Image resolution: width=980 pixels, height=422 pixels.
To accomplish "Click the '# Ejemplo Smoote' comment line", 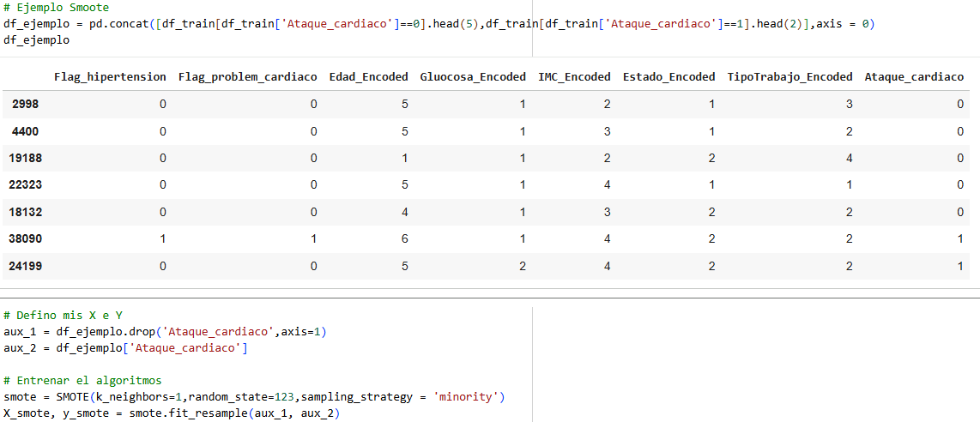I will (x=56, y=8).
